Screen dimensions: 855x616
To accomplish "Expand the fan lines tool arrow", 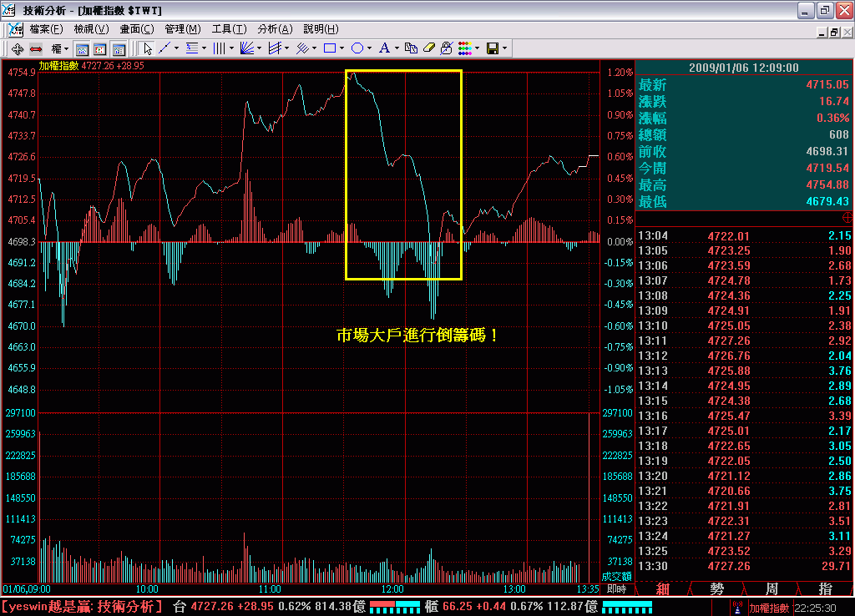I will pyautogui.click(x=260, y=49).
